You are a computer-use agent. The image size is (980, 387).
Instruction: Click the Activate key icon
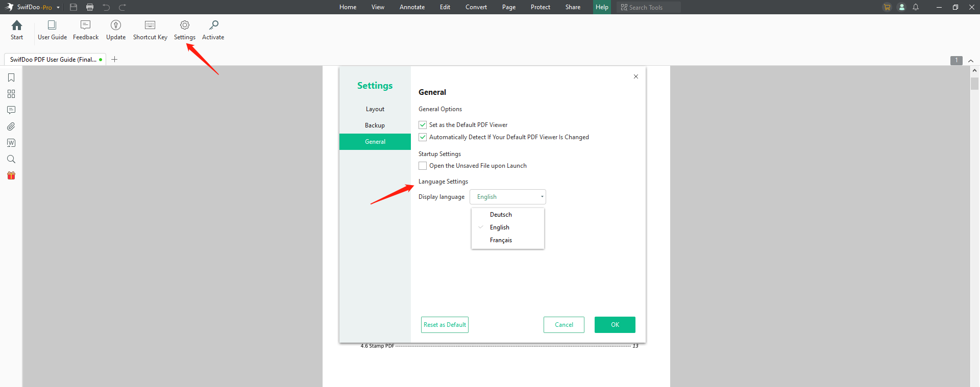[x=213, y=30]
